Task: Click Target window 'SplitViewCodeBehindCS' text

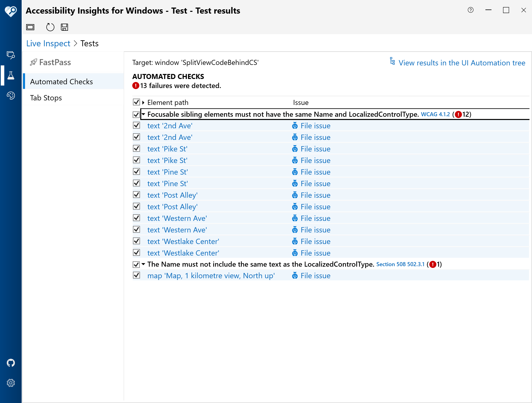Action: click(195, 62)
